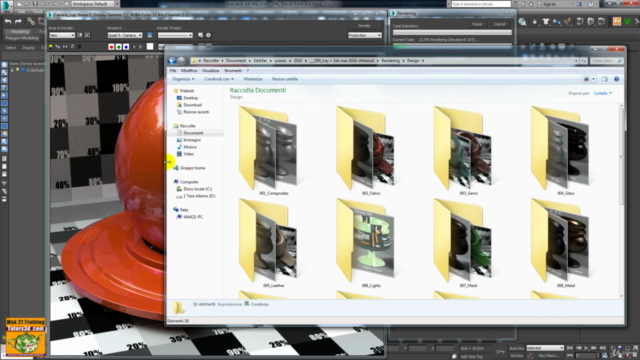This screenshot has width=640, height=360.
Task: Open render setup icon beside Render Preset
Action: (x=200, y=35)
